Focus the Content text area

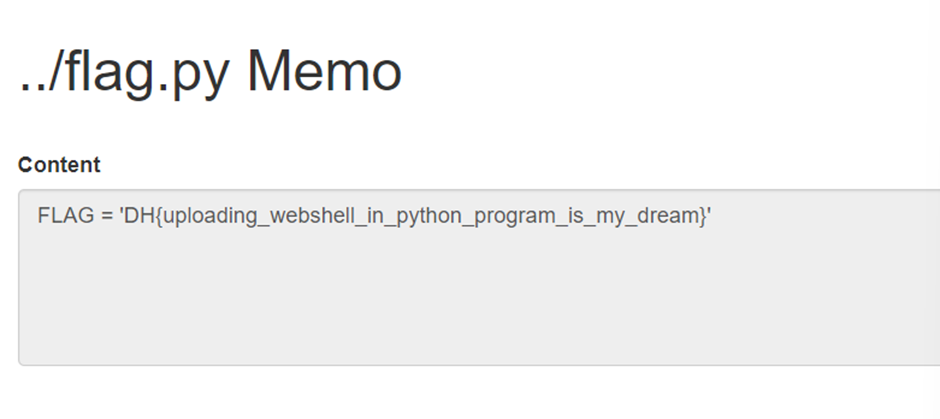coord(478,290)
